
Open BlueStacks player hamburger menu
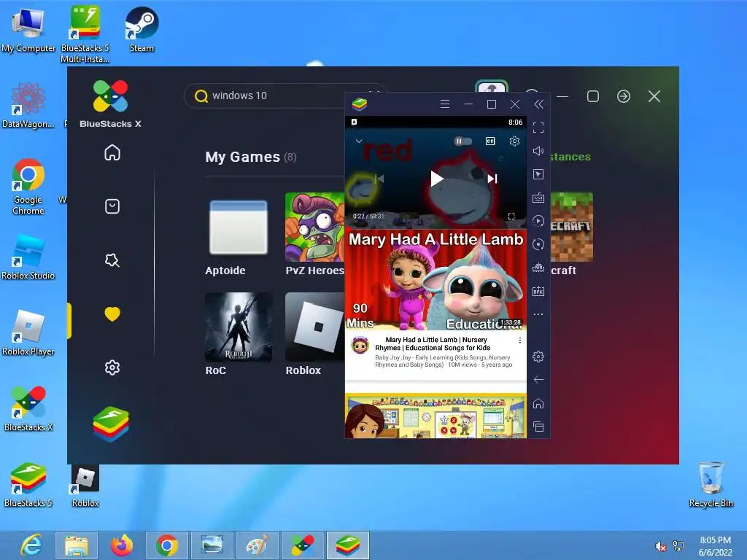(445, 104)
